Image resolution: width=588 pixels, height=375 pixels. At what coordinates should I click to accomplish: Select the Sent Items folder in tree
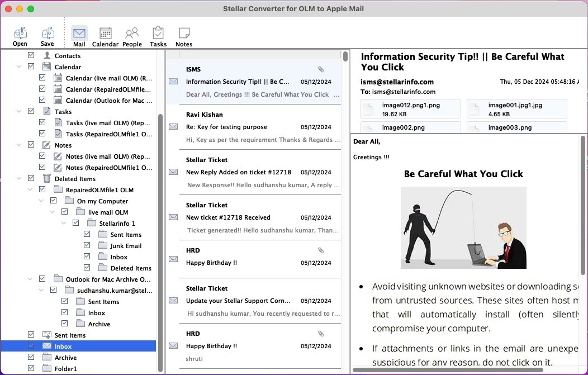[70, 335]
